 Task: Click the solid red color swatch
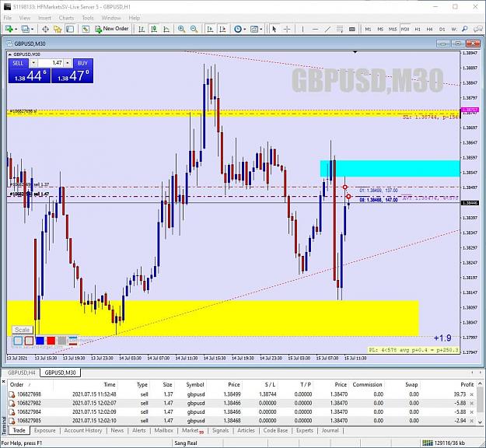[51, 341]
